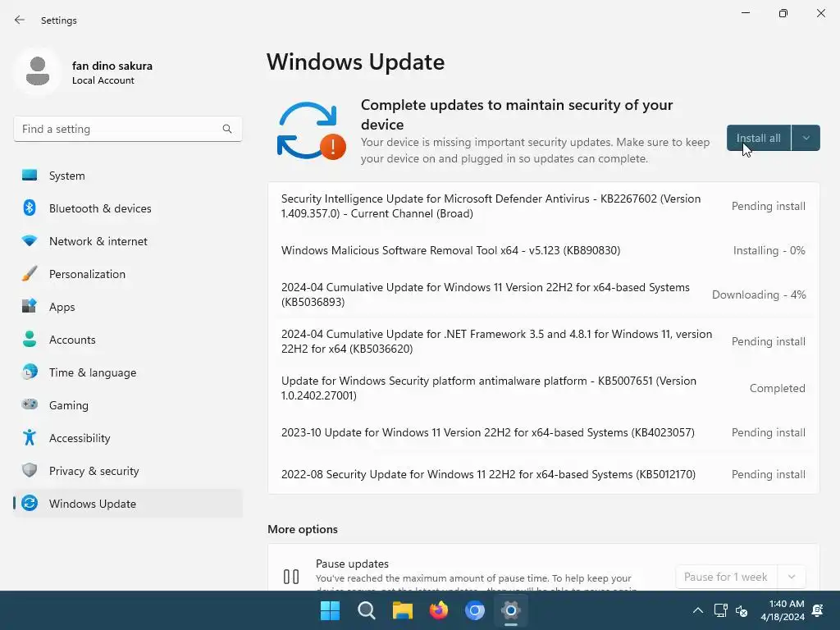Viewport: 840px width, 630px height.
Task: Focus the Find a setting search box
Action: pos(128,129)
